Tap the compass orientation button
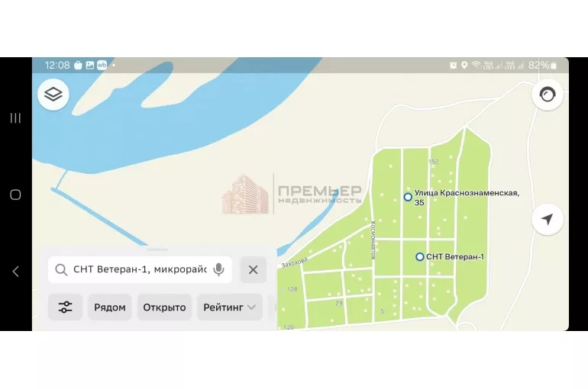588x389 pixels. click(547, 95)
